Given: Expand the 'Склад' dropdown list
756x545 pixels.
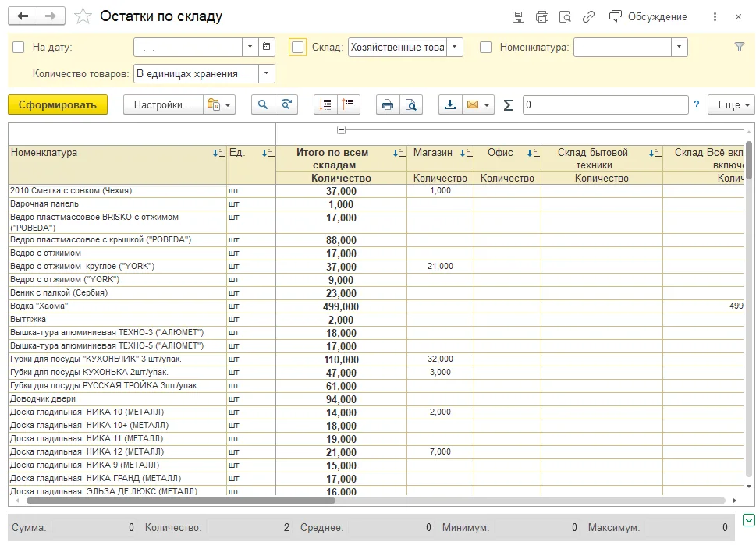Looking at the screenshot, I should pyautogui.click(x=454, y=48).
